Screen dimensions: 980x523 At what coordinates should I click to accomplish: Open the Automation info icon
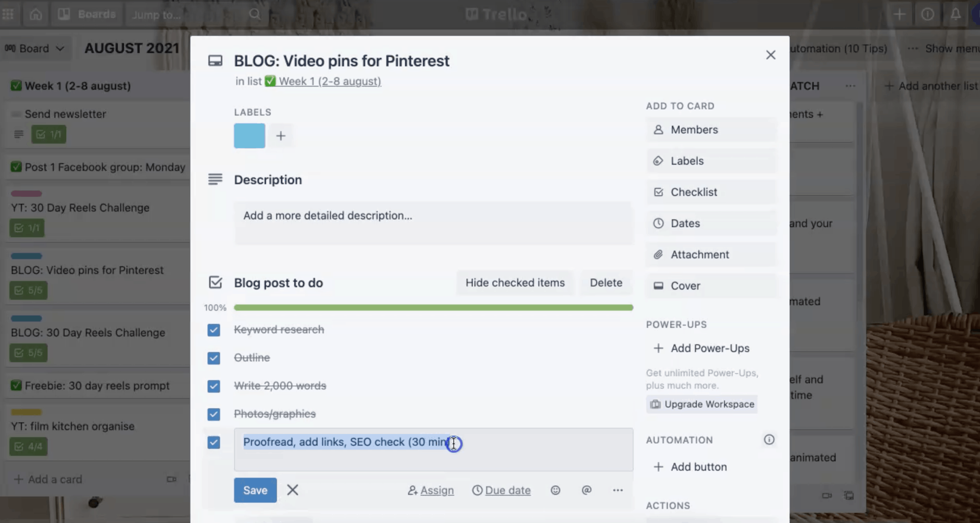(x=769, y=440)
